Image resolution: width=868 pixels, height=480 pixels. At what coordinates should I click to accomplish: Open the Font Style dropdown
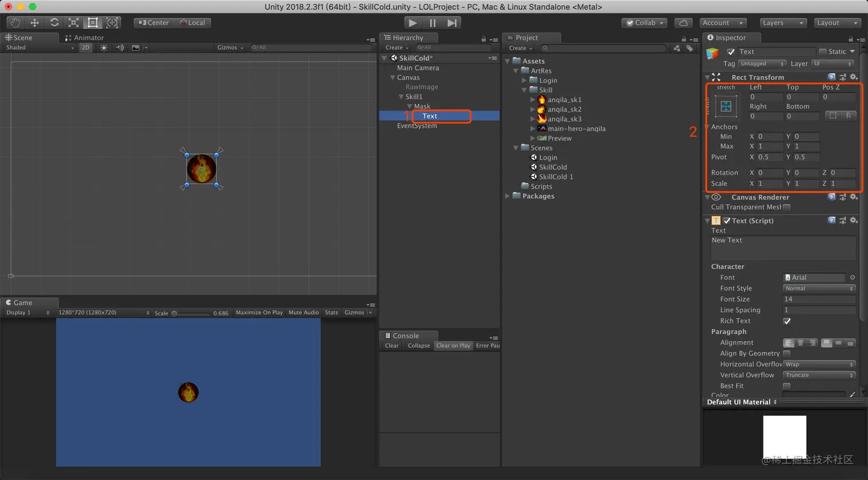click(819, 288)
